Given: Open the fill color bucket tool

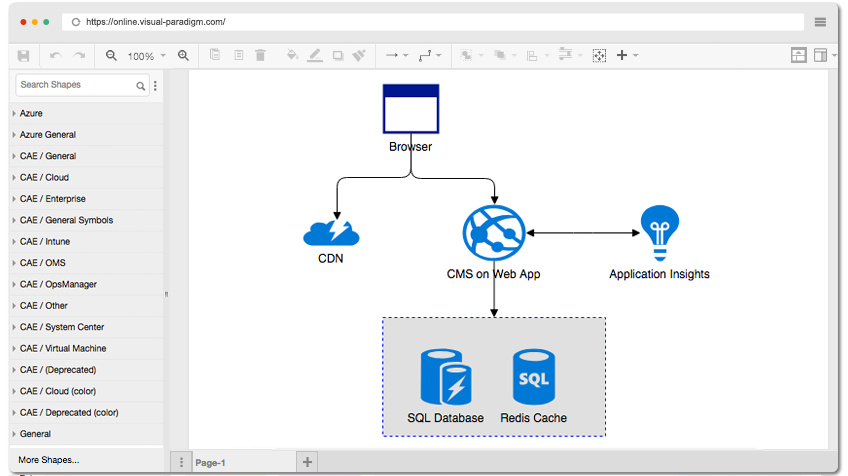Looking at the screenshot, I should pos(292,55).
